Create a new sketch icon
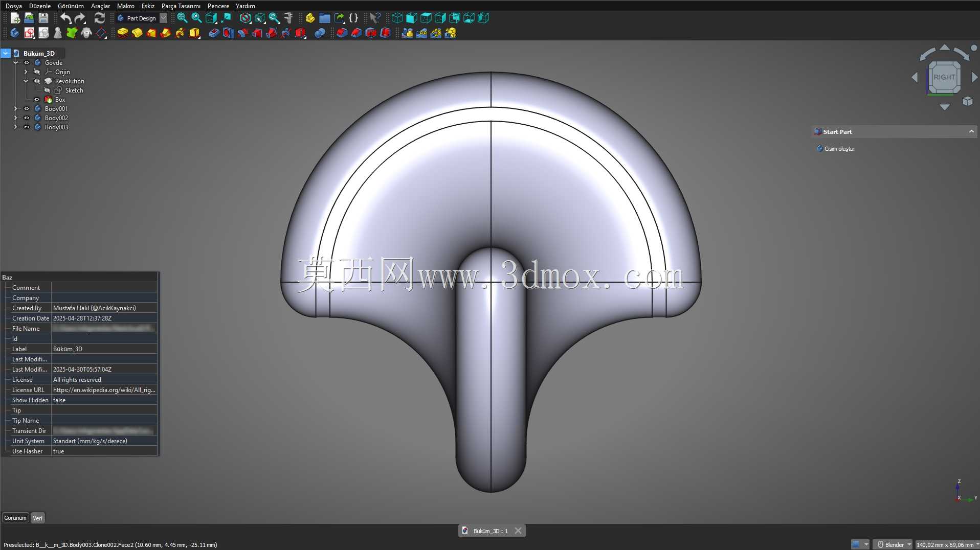The width and height of the screenshot is (980, 550). 29,33
